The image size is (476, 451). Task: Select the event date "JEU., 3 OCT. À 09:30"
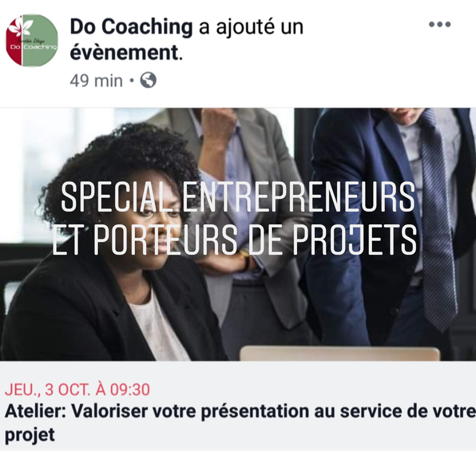77,389
